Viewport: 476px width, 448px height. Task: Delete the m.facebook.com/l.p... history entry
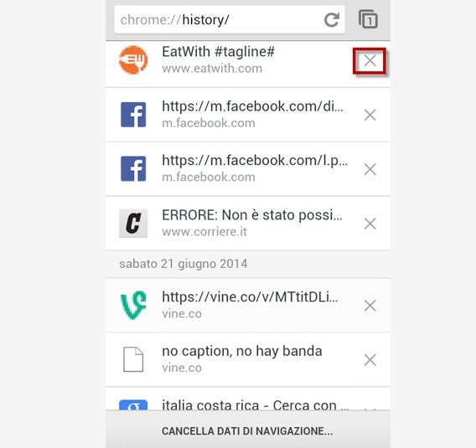(370, 169)
